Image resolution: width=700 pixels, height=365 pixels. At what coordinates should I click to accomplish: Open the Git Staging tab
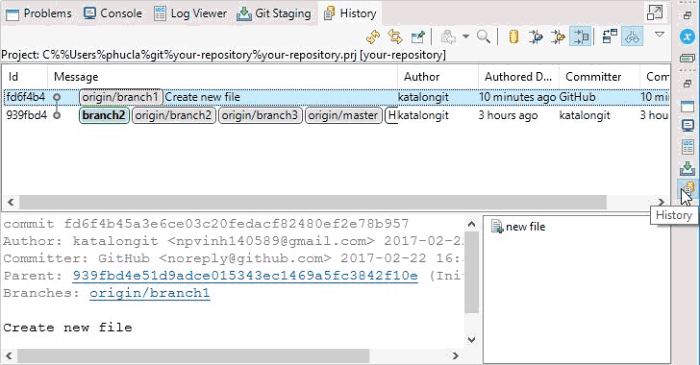(274, 13)
